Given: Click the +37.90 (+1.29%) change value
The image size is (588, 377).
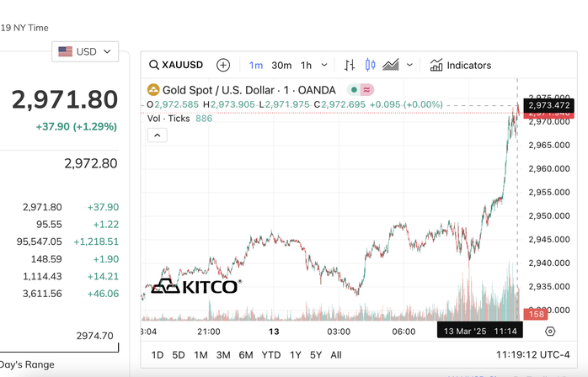Looking at the screenshot, I should tap(77, 127).
